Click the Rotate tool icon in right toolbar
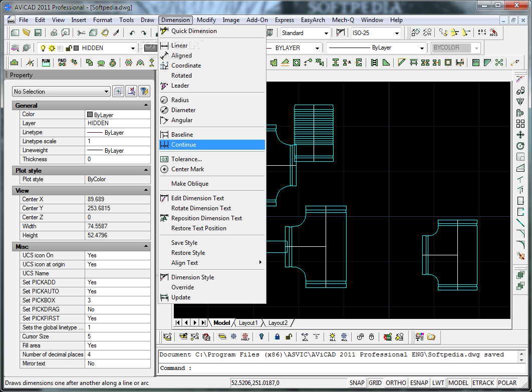Viewport: 532px width, 392px height. click(x=520, y=146)
